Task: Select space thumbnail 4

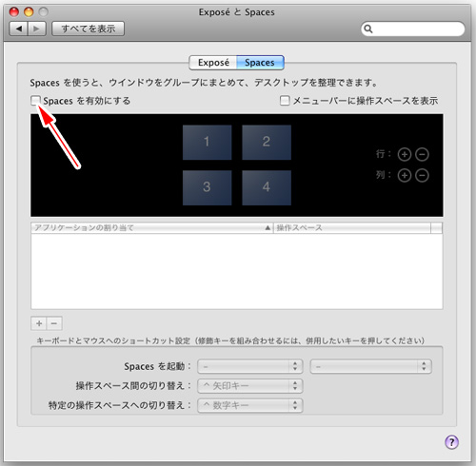Action: coord(267,187)
